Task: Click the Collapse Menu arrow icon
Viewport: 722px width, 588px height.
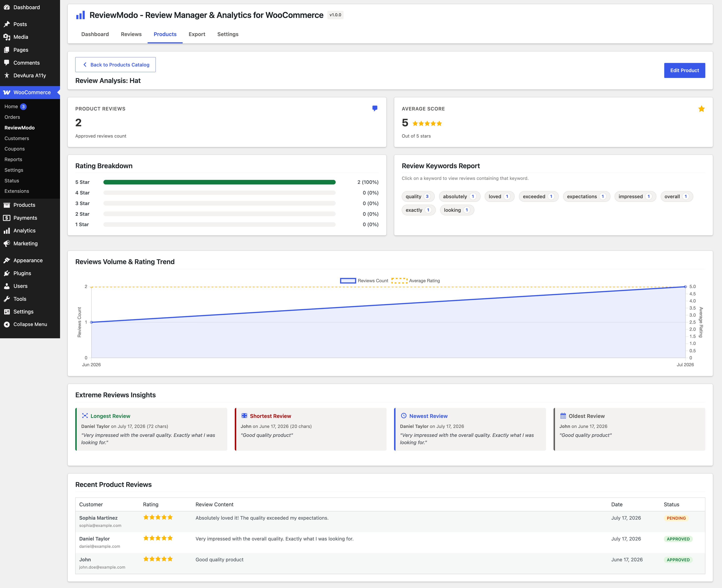Action: [7, 325]
